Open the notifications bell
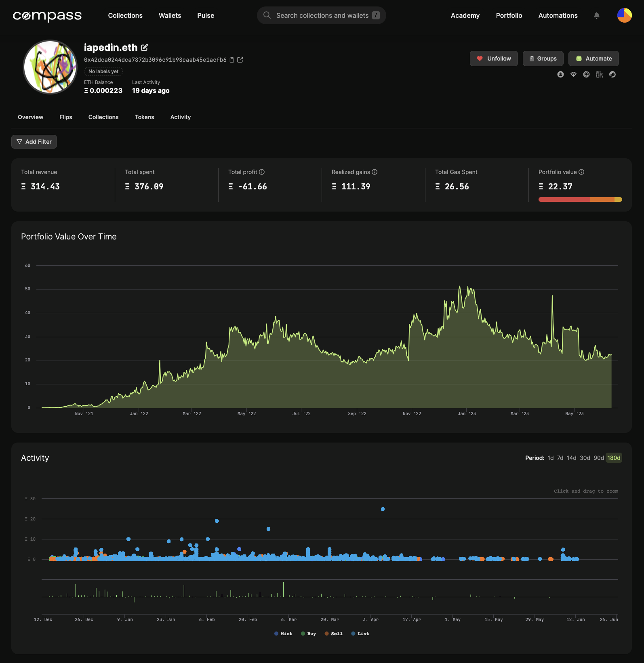The height and width of the screenshot is (663, 644). pos(596,15)
